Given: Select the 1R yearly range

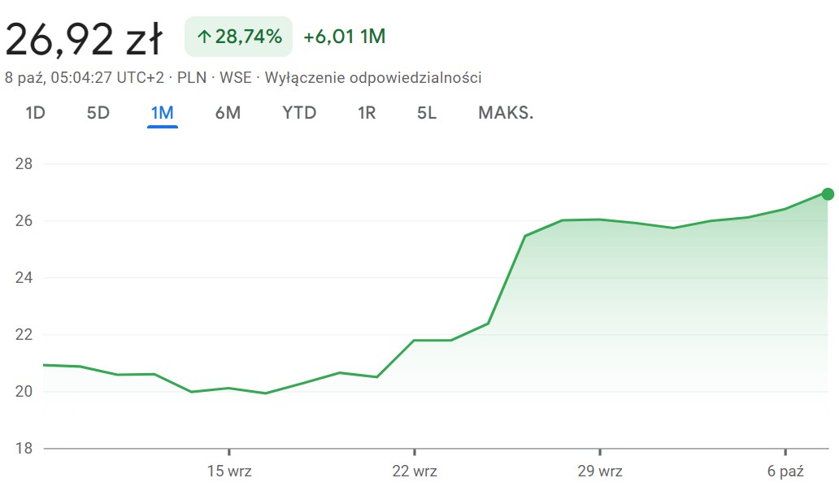Looking at the screenshot, I should [x=367, y=113].
